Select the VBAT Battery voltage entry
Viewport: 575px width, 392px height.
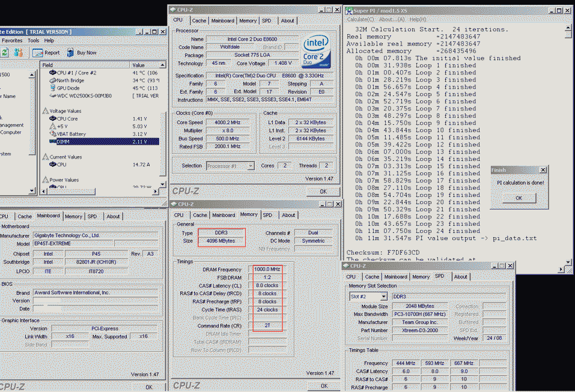pyautogui.click(x=71, y=134)
